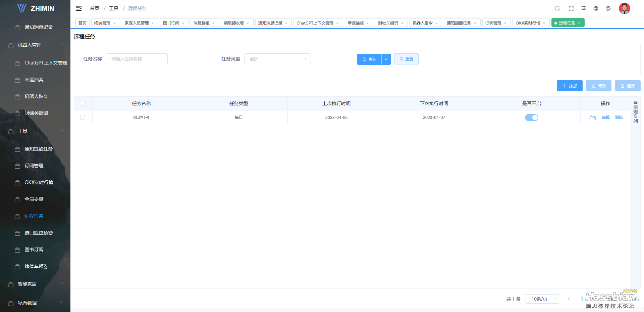Screen dimensions: 644x312
Task: Switch to the 首页 tab
Action: point(83,23)
